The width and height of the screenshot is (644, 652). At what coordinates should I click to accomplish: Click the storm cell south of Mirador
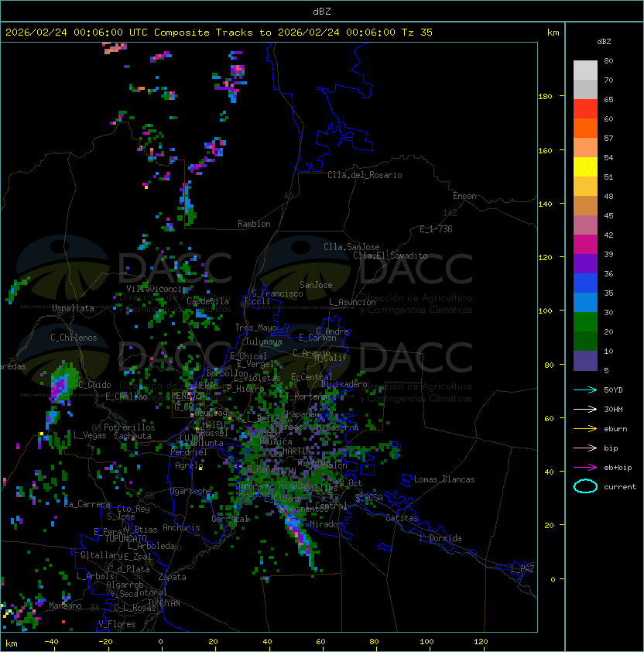point(300,538)
